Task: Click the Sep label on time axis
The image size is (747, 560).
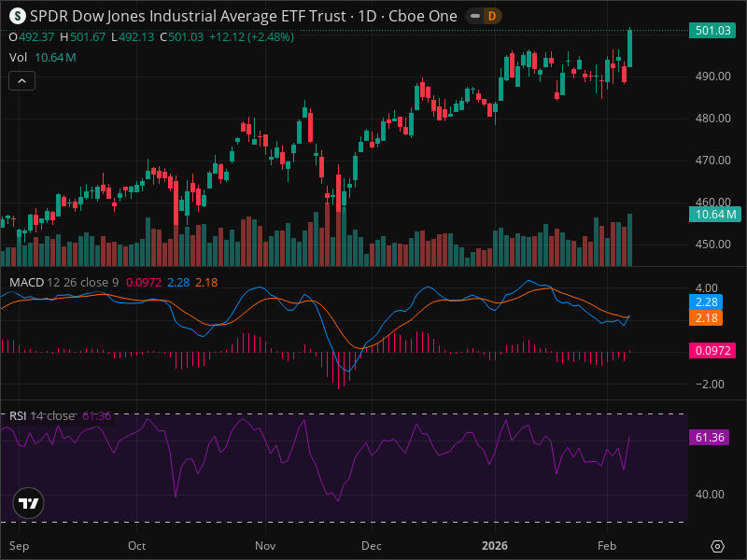Action: click(19, 546)
